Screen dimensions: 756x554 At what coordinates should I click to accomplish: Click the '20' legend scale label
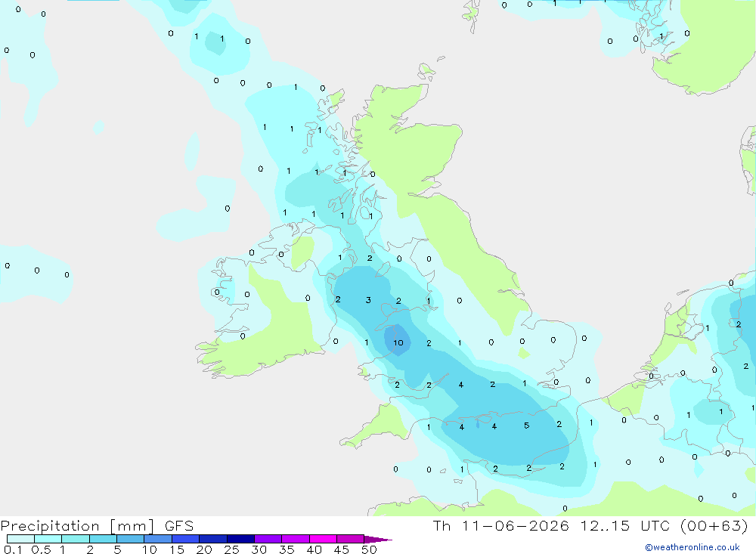point(204,549)
